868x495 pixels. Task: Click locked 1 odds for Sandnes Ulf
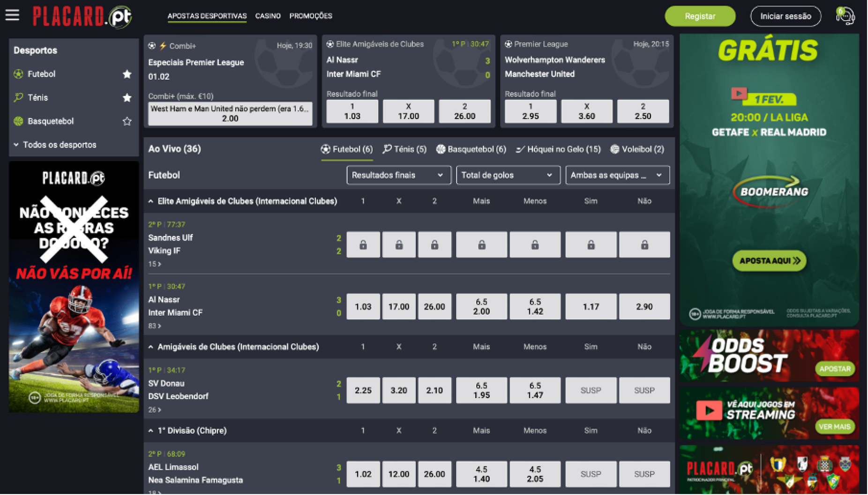click(x=363, y=244)
